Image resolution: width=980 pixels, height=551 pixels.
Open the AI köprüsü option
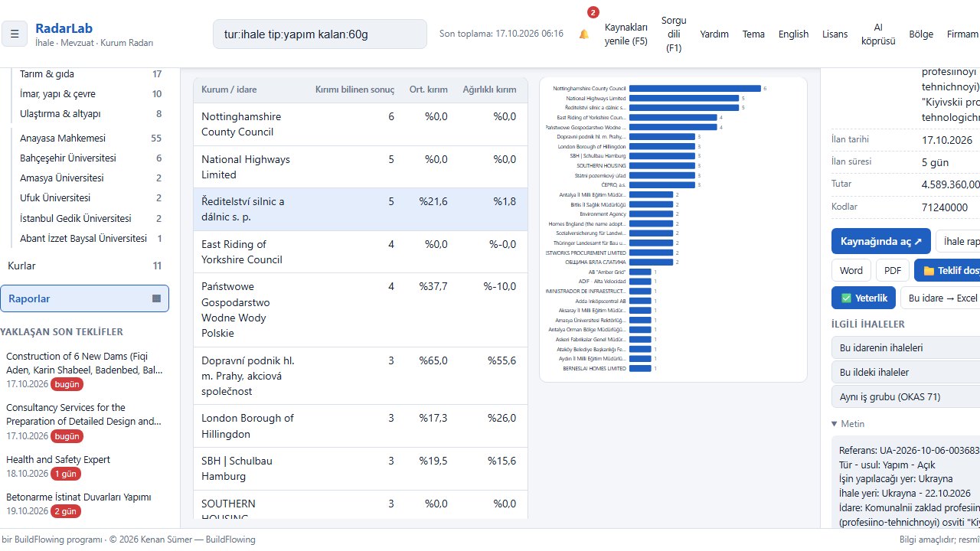(878, 34)
